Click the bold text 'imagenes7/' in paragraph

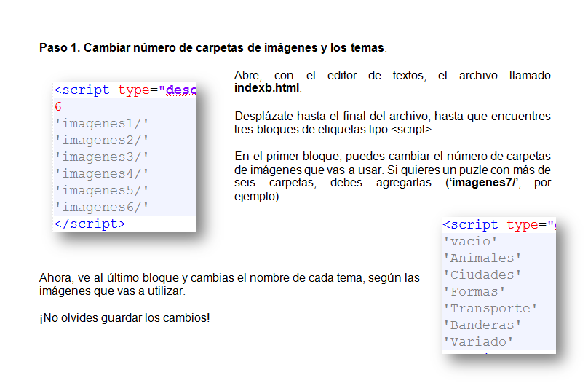click(x=484, y=183)
